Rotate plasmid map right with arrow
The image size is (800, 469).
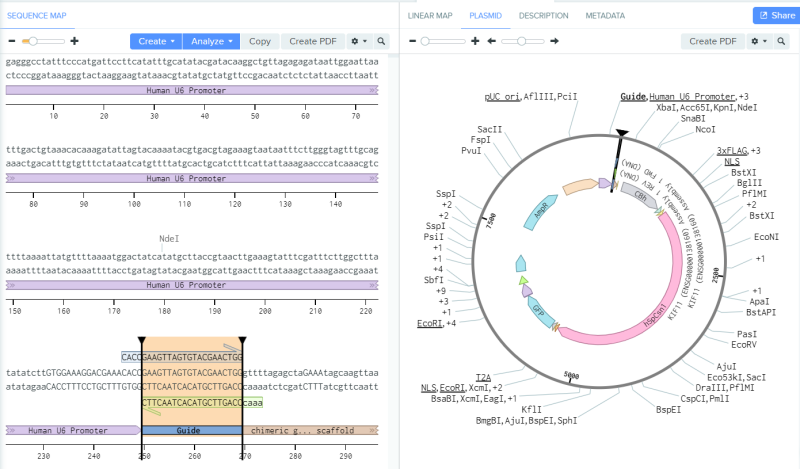[554, 41]
